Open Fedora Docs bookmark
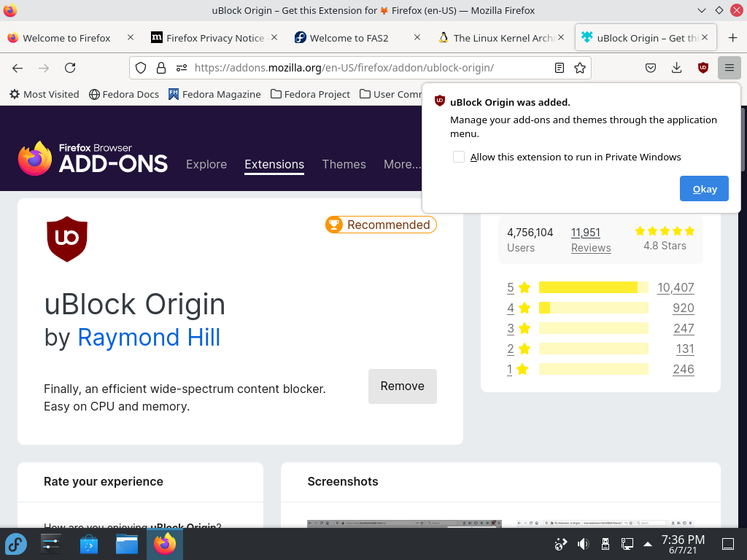 pyautogui.click(x=124, y=94)
